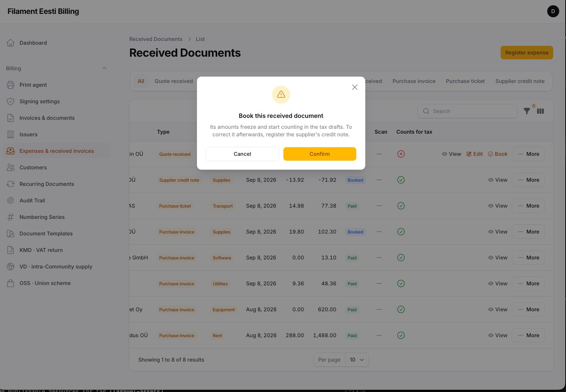This screenshot has width=566, height=392.
Task: Click the 1,488.00 total amount
Action: (324, 335)
